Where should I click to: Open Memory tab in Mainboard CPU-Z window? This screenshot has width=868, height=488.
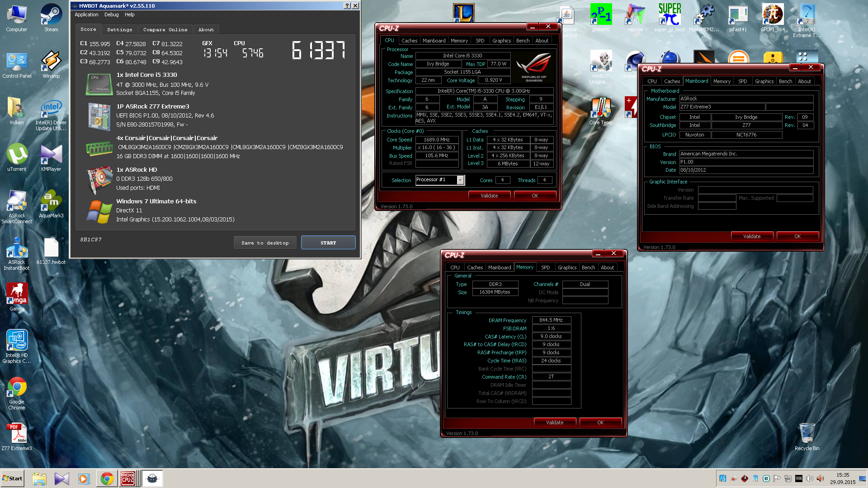point(722,81)
